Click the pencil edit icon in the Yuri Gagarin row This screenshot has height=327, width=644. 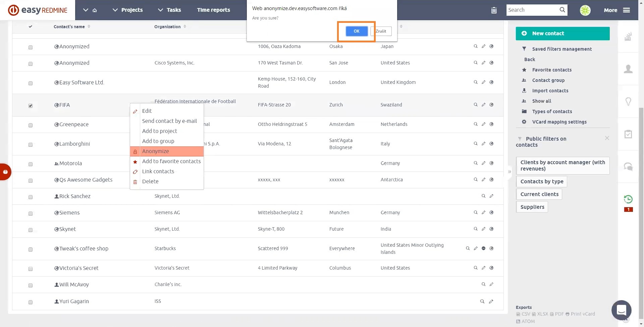point(491,301)
